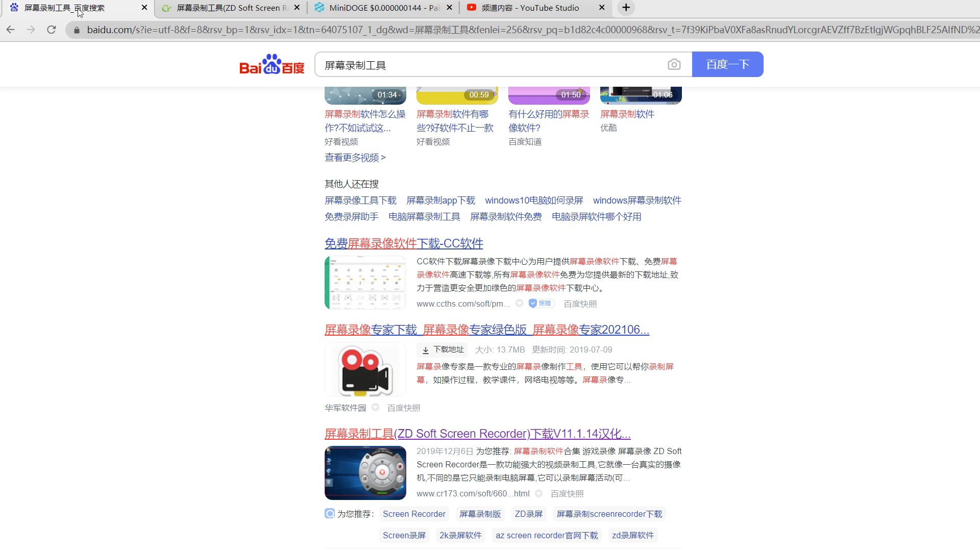The height and width of the screenshot is (551, 980).
Task: Click related search 屏幕录制软件免费
Action: 506,217
